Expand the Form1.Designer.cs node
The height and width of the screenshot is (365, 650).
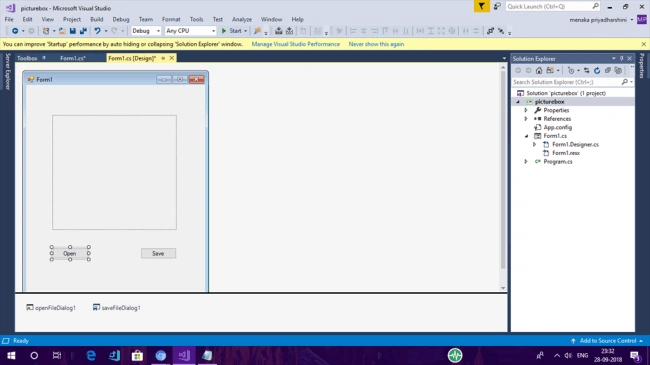(x=535, y=144)
